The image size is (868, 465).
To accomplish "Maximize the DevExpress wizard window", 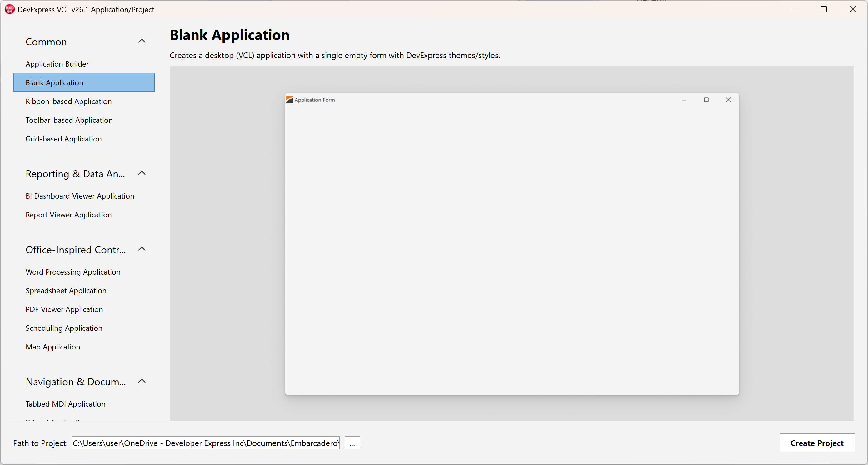I will [x=823, y=9].
